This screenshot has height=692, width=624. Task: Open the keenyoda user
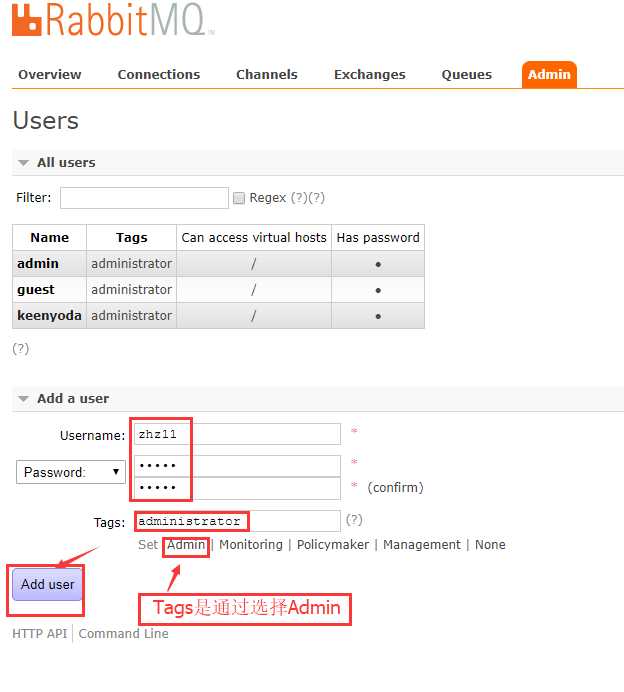coord(49,316)
